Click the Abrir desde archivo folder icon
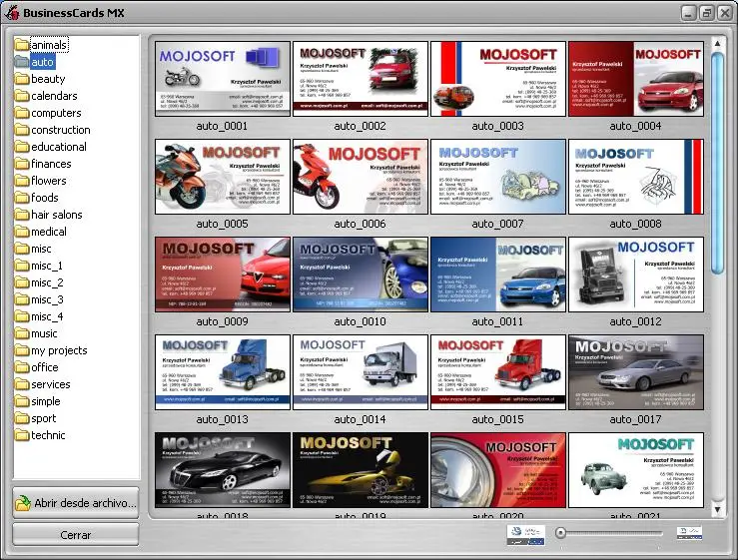This screenshot has height=560, width=738. click(23, 503)
